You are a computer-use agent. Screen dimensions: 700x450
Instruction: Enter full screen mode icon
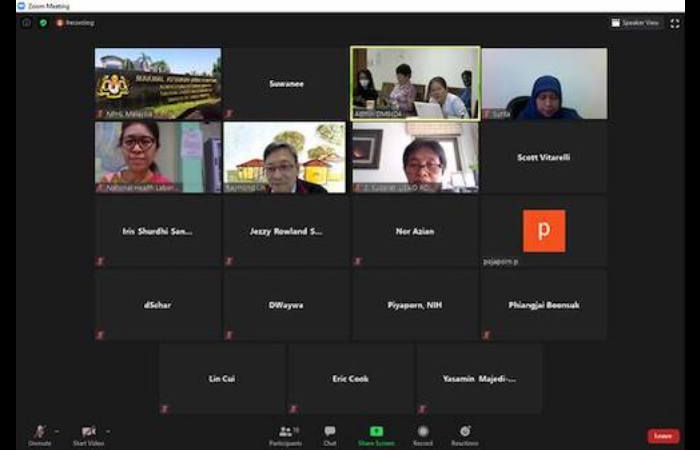point(675,23)
